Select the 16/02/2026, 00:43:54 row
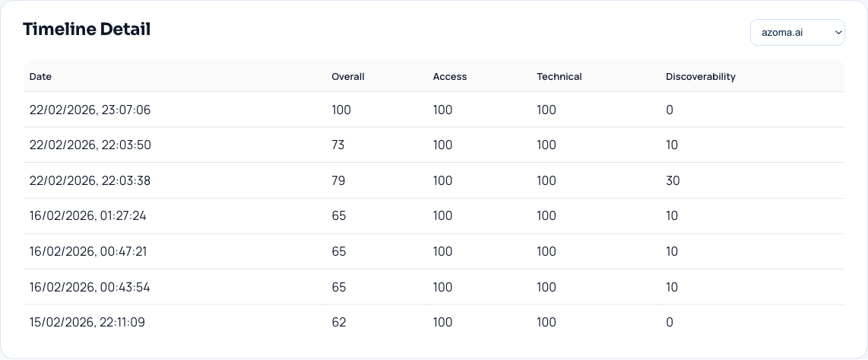This screenshot has height=360, width=868. tap(89, 287)
